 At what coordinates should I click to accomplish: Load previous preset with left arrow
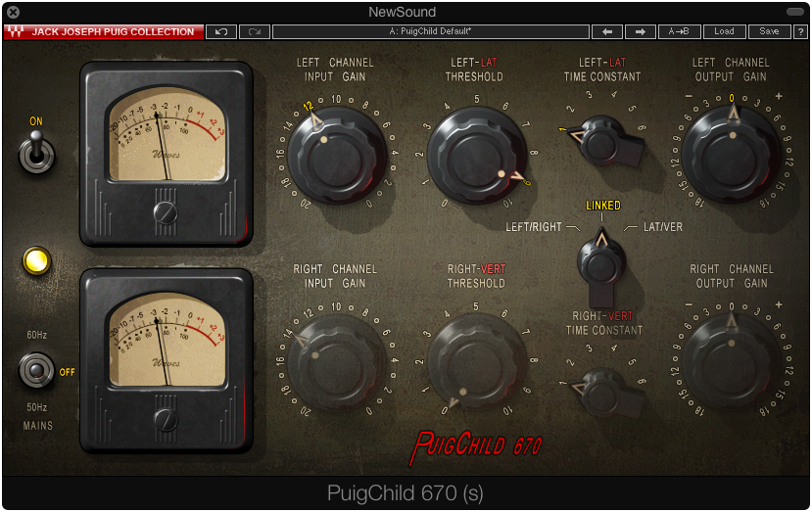tap(607, 31)
